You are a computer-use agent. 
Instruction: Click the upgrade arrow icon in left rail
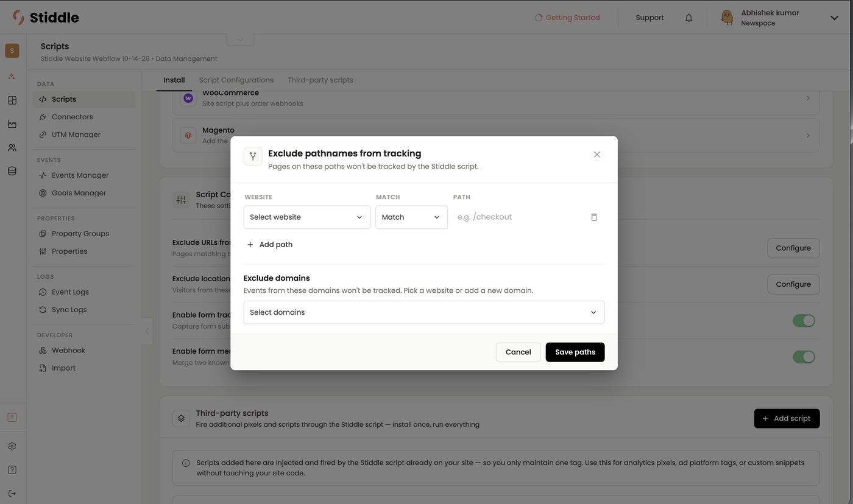12,418
